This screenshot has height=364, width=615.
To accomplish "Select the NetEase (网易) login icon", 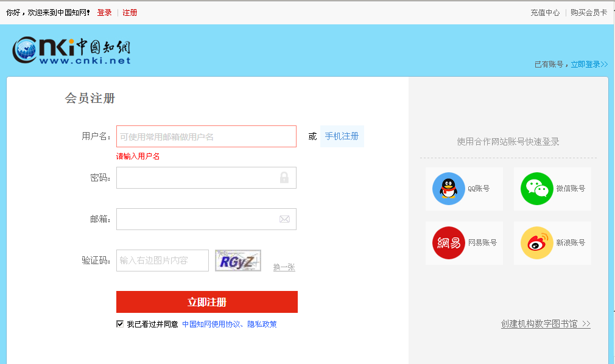I will (448, 242).
